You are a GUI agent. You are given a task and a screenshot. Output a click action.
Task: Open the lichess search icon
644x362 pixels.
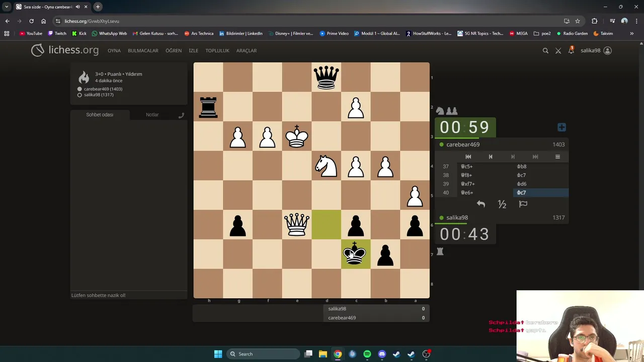tap(545, 50)
